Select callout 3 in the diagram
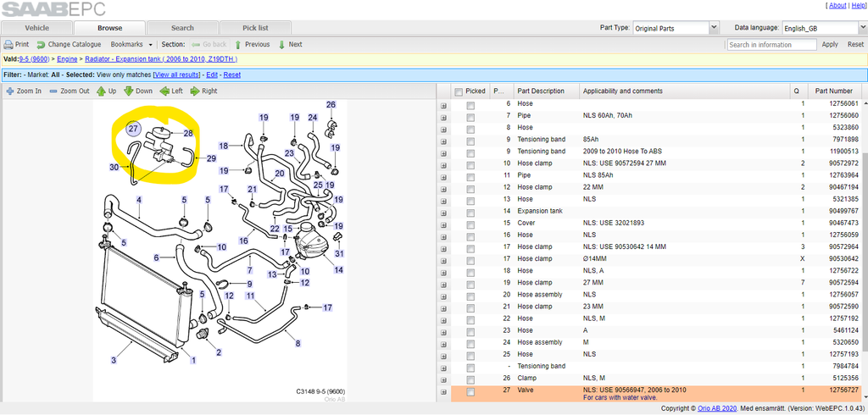This screenshot has width=868, height=415. (114, 360)
